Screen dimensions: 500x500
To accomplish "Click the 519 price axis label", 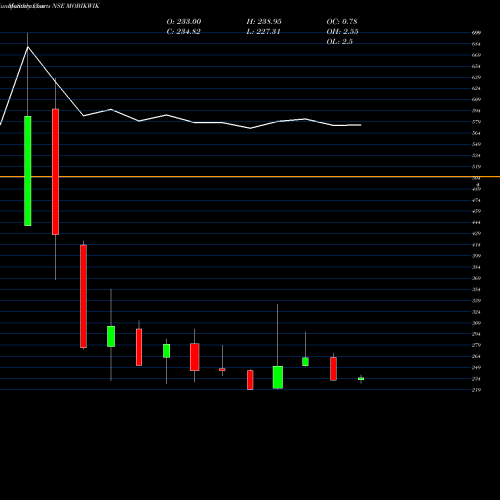I will (476, 167).
